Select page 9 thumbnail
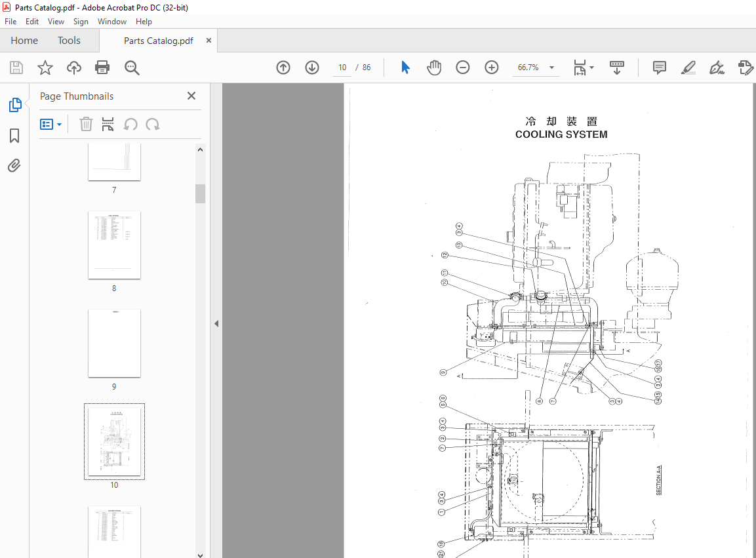Viewport: 756px width, 558px height. click(114, 344)
